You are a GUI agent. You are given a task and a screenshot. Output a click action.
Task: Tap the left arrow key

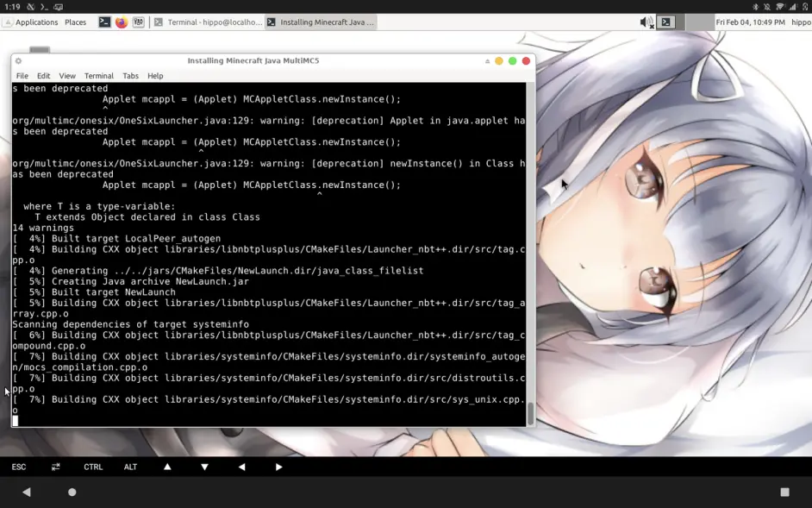pos(242,467)
